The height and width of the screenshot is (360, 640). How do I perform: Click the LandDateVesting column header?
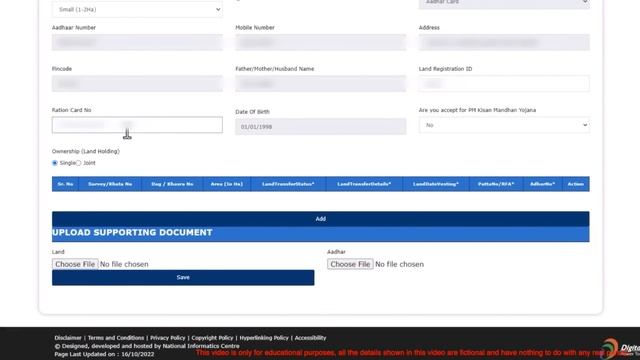pos(436,184)
